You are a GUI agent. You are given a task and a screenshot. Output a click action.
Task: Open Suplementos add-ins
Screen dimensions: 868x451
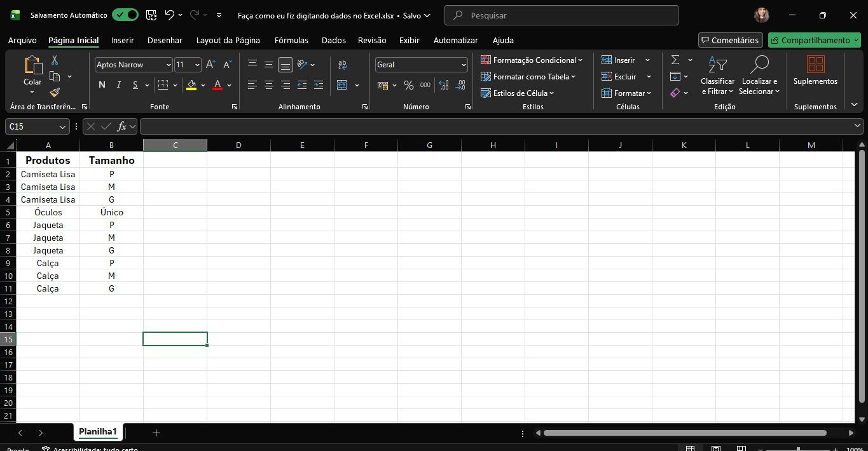point(815,71)
